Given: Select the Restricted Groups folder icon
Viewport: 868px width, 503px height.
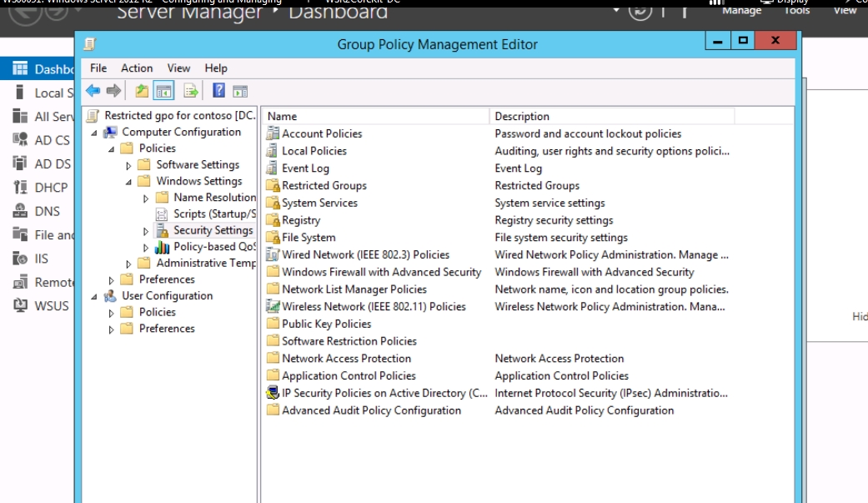Looking at the screenshot, I should point(273,185).
